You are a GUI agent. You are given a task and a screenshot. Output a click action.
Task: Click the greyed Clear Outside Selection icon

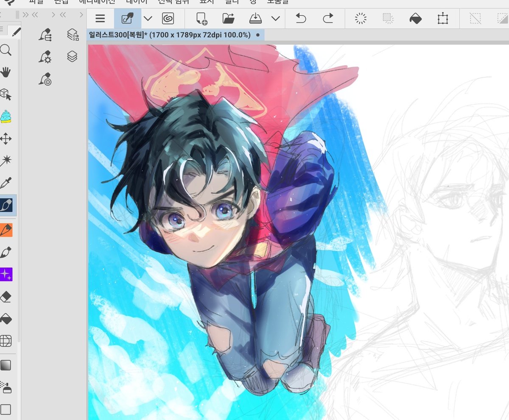(x=388, y=19)
